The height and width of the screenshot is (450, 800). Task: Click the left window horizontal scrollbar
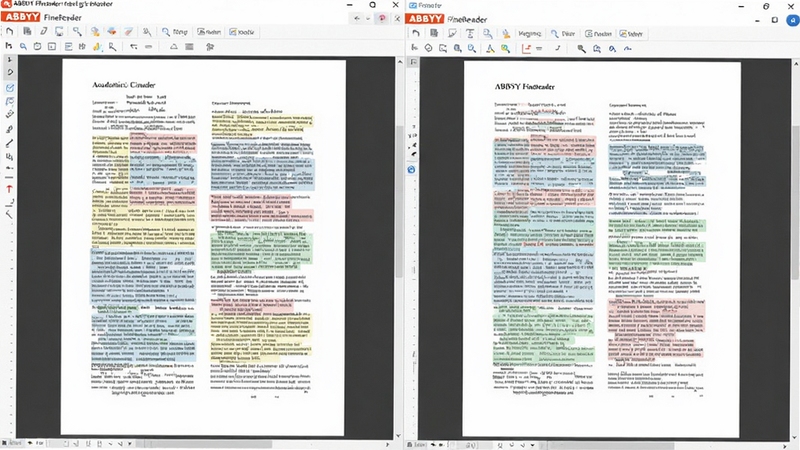(x=204, y=444)
